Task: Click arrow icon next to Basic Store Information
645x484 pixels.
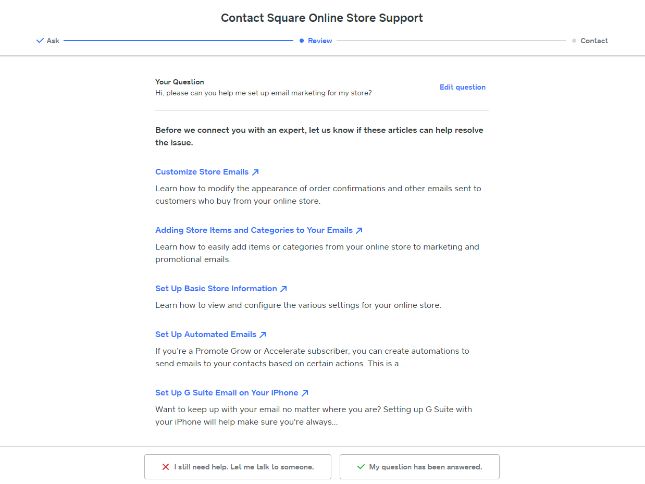Action: [284, 289]
